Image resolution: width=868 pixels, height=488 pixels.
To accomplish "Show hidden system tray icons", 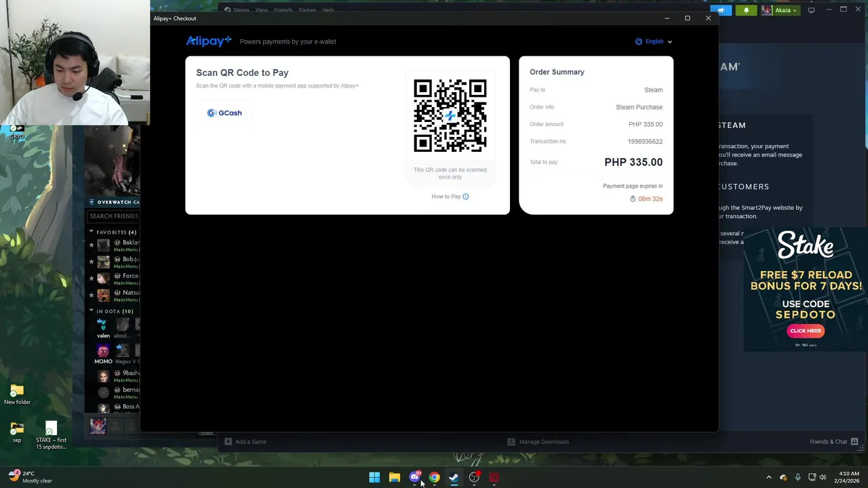I will click(769, 478).
